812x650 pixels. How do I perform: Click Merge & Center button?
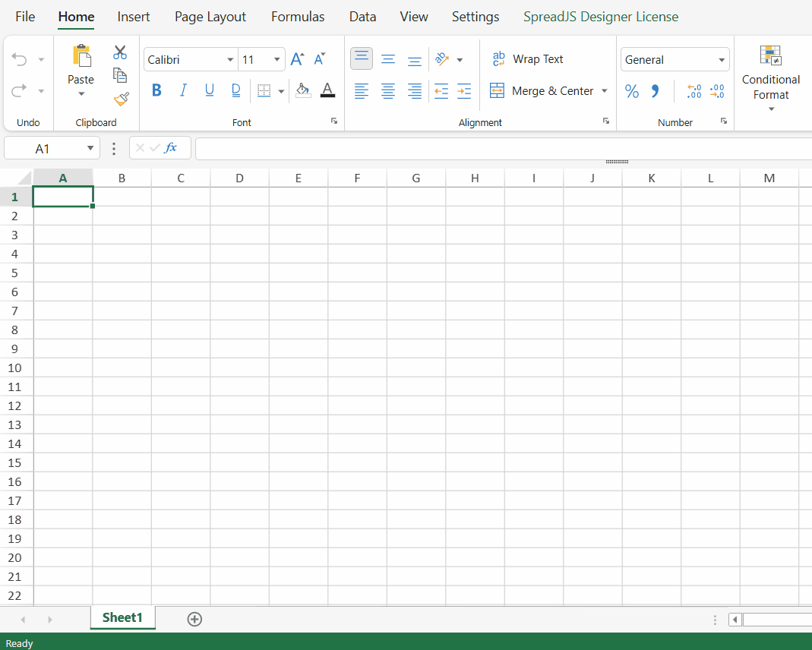(541, 91)
